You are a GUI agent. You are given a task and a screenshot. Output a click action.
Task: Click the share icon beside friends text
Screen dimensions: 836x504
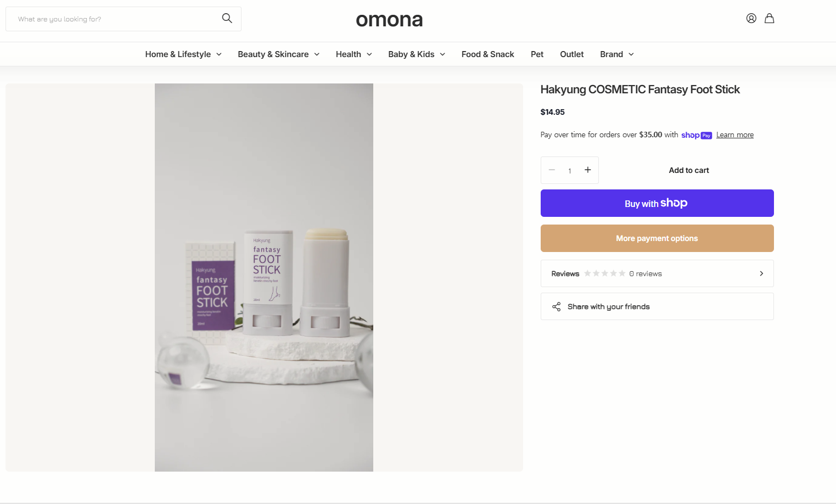tap(556, 306)
